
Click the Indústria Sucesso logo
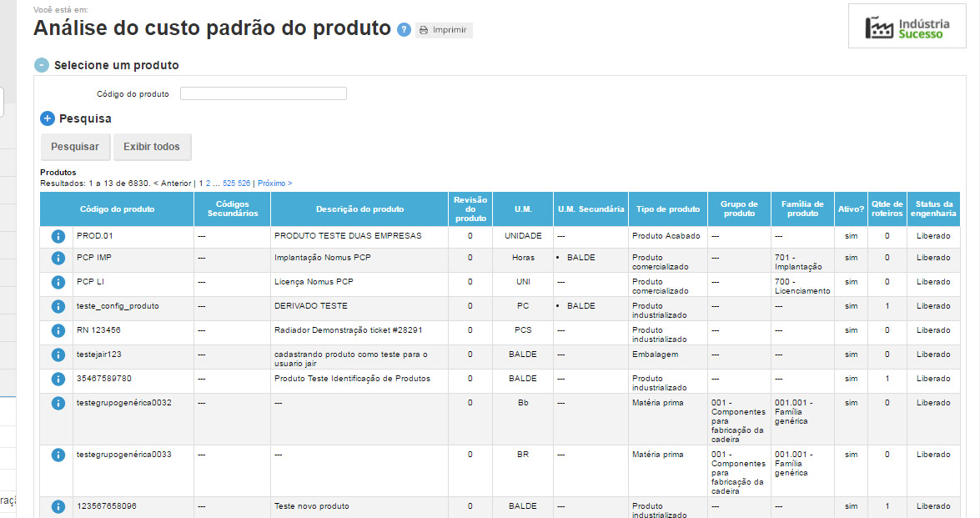pos(907,28)
